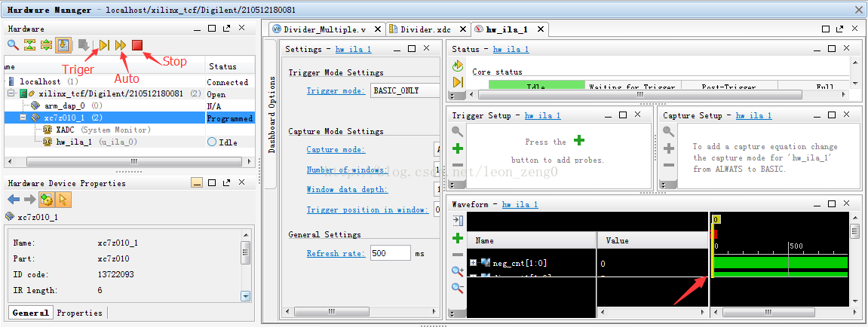Collapse the xc7z010_1 device node
Screen dimensions: 868x327
(23, 118)
